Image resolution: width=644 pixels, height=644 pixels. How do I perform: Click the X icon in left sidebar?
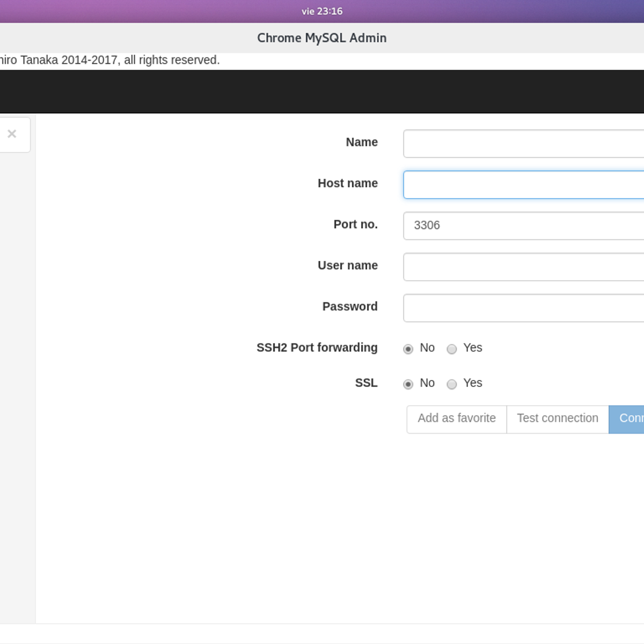click(x=12, y=134)
